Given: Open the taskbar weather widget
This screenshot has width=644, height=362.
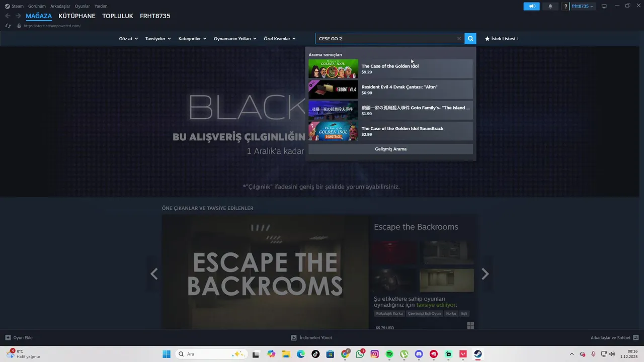Looking at the screenshot, I should point(24,354).
